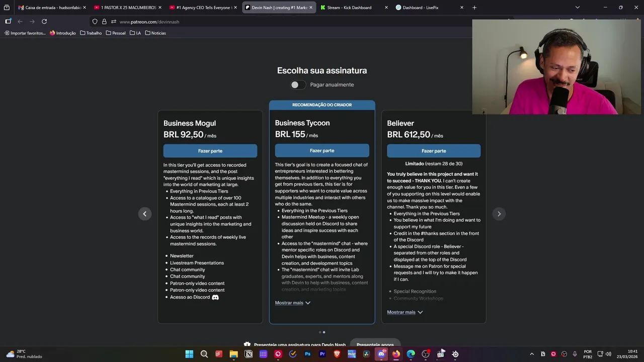Viewport: 644px width, 362px height.
Task: Click the Business Mogul tier title
Action: point(190,123)
